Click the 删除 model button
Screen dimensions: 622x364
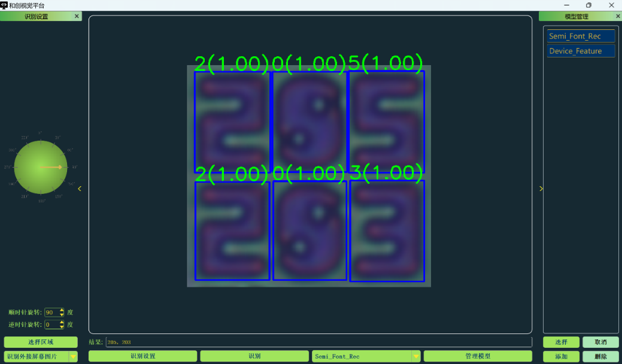[x=600, y=356]
